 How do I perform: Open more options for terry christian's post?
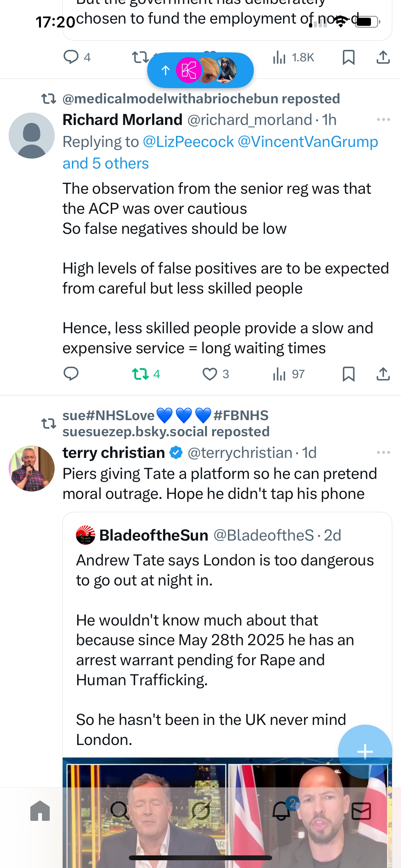[383, 452]
